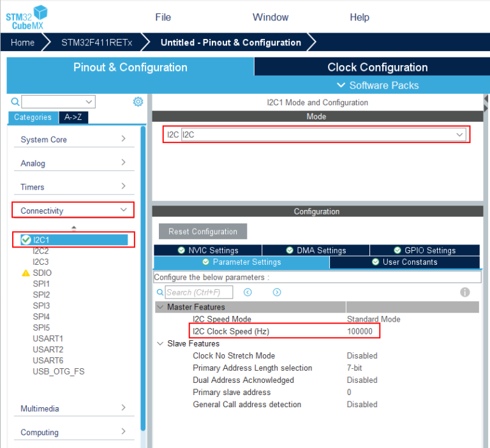Click the 100000 clock speed value
The image size is (490, 448).
click(360, 331)
